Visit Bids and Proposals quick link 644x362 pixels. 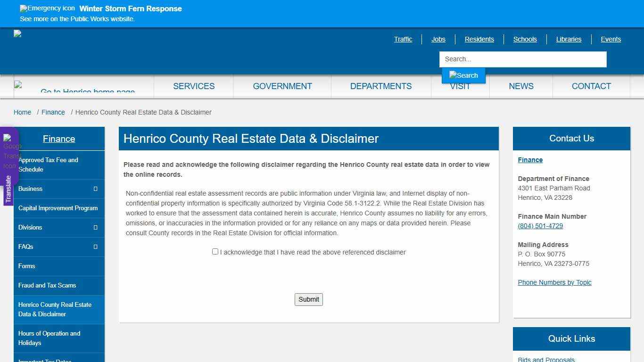[546, 359]
